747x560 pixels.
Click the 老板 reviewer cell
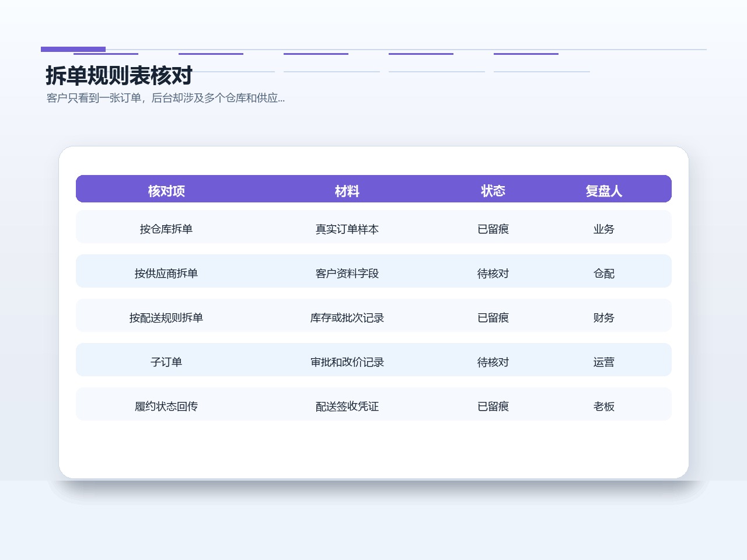click(604, 407)
